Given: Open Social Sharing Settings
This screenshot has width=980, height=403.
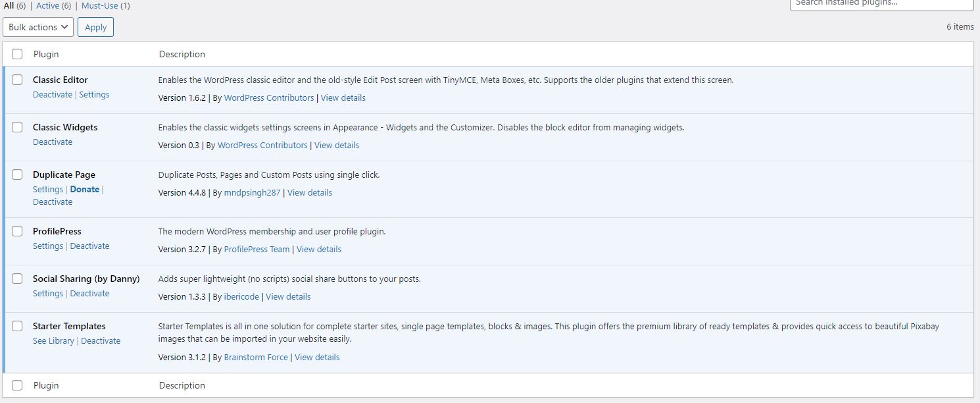Looking at the screenshot, I should coord(48,293).
